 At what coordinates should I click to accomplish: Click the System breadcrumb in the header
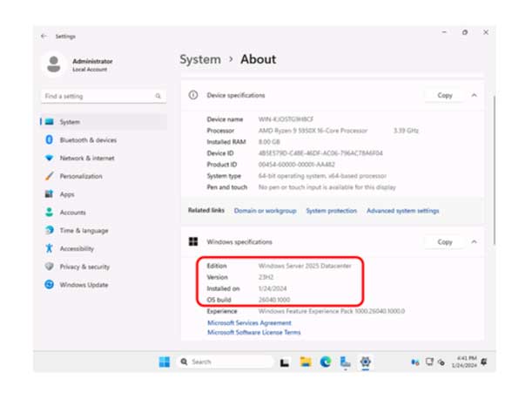click(199, 59)
